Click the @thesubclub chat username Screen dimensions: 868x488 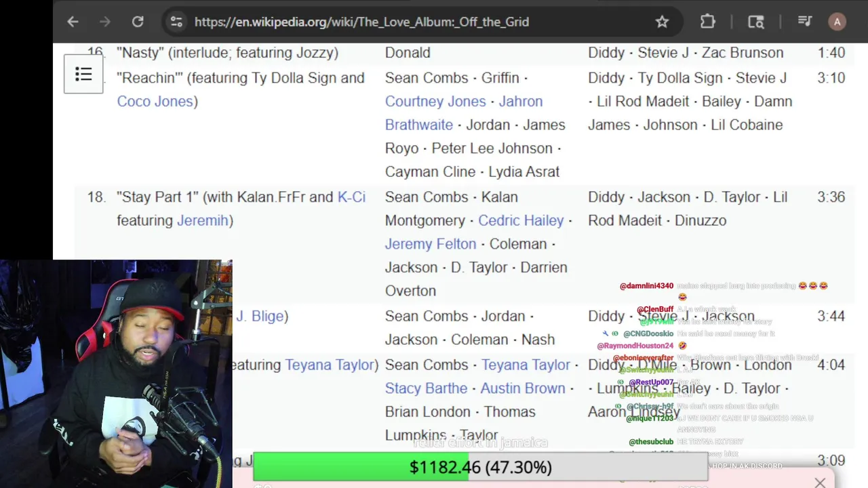[651, 442]
